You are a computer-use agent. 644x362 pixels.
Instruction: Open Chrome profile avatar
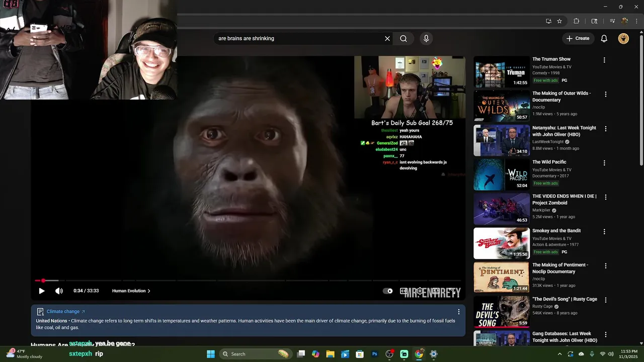(x=624, y=21)
